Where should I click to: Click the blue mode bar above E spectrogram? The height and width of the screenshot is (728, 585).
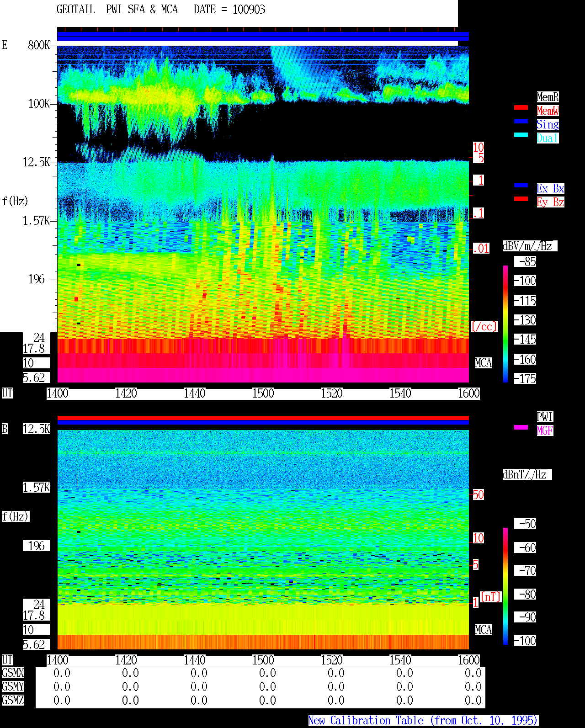click(263, 37)
